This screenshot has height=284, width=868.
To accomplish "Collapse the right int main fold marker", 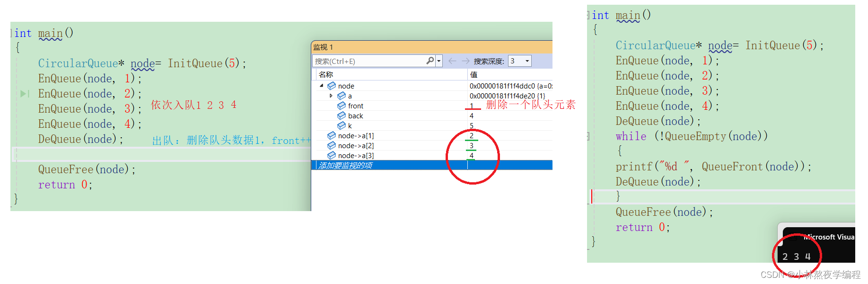I will pos(588,15).
